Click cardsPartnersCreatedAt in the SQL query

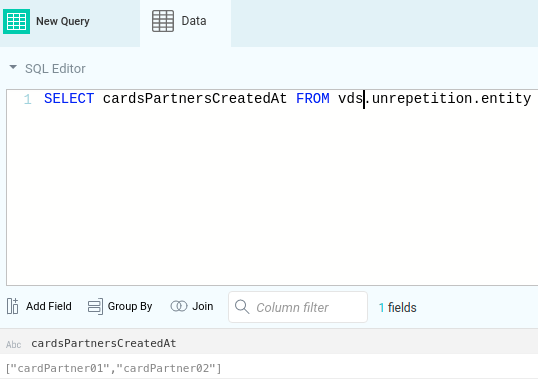[x=195, y=99]
